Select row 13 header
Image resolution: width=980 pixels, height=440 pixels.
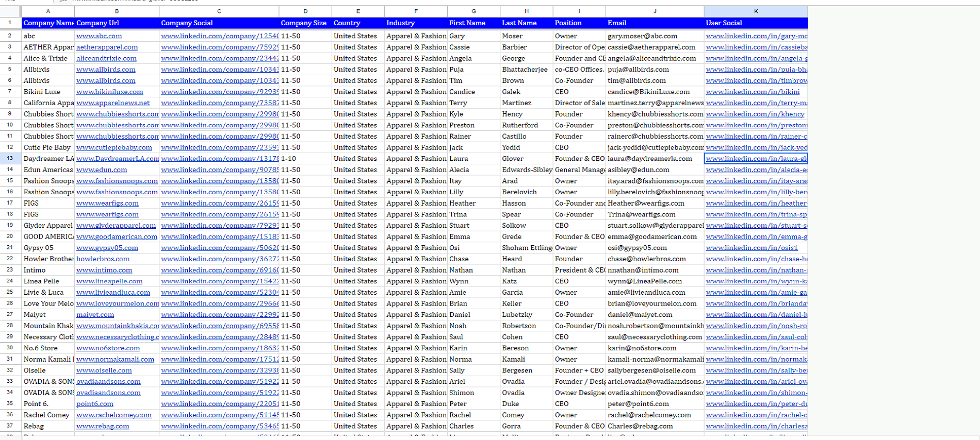(x=10, y=158)
